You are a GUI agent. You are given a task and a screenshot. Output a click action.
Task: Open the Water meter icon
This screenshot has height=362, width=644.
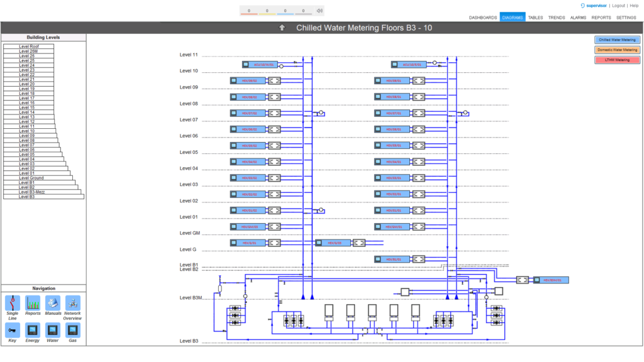tap(53, 330)
